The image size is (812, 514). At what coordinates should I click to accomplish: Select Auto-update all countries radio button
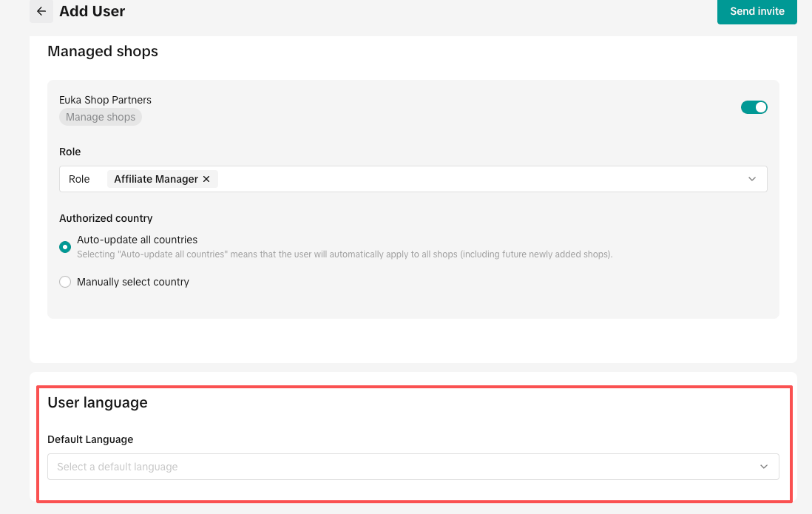click(x=65, y=246)
